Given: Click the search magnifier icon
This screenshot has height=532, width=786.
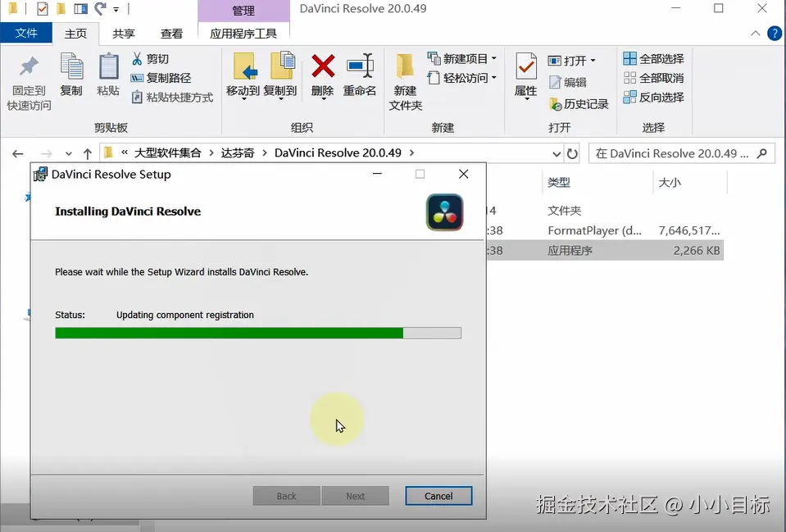Looking at the screenshot, I should (x=762, y=153).
